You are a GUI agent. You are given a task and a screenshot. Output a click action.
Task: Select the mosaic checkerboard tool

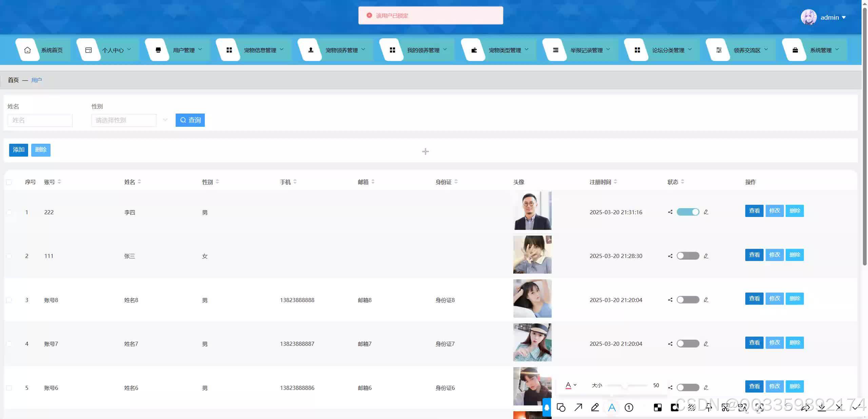click(657, 407)
